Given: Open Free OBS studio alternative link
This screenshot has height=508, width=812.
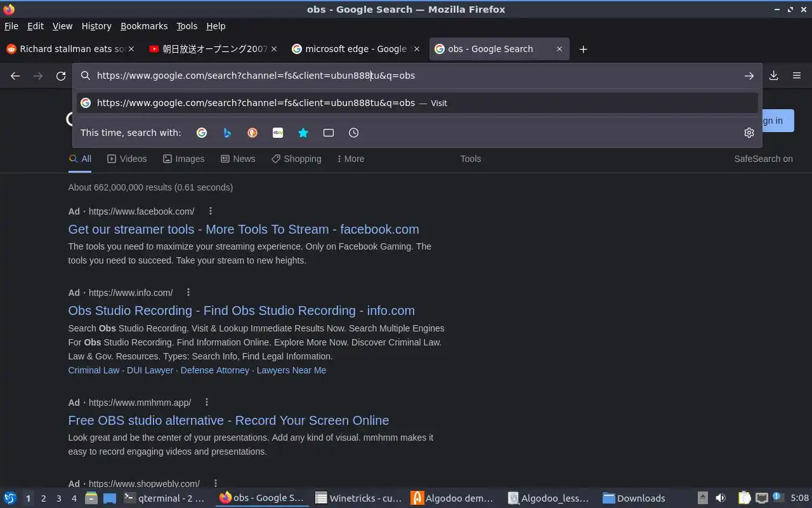Looking at the screenshot, I should 228,420.
